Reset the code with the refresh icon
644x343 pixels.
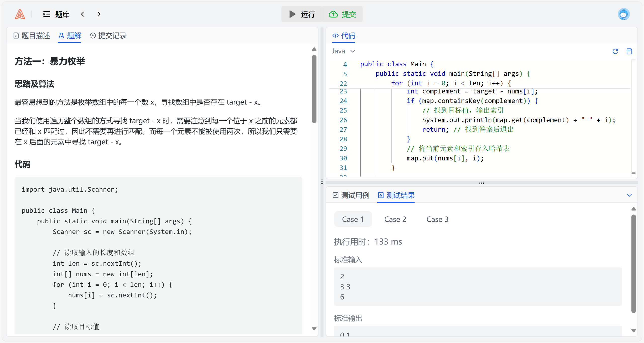tap(615, 51)
